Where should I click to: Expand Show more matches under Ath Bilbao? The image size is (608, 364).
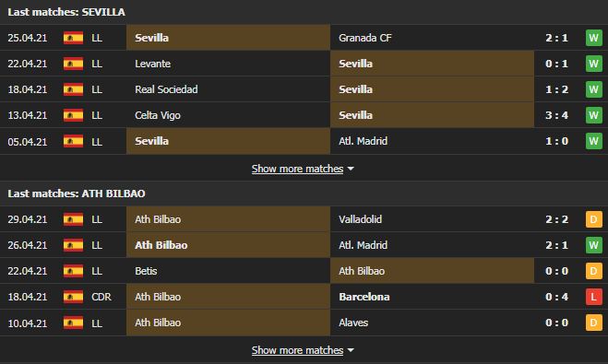pyautogui.click(x=297, y=350)
